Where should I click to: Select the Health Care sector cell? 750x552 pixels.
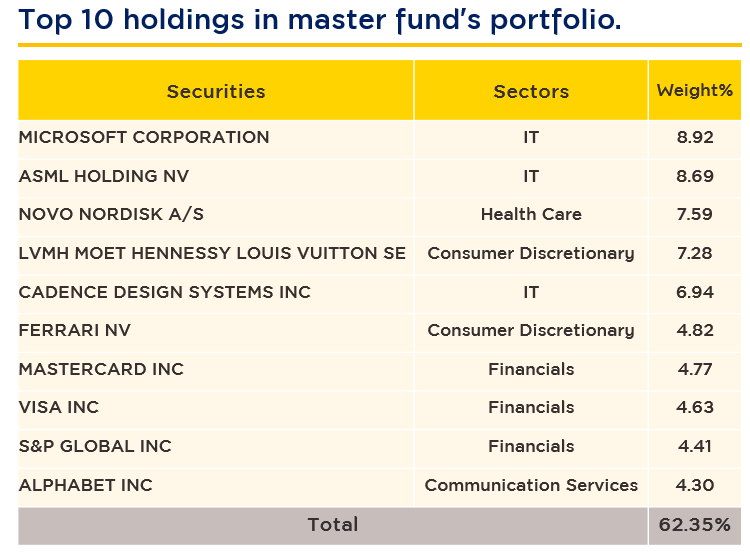coord(531,215)
